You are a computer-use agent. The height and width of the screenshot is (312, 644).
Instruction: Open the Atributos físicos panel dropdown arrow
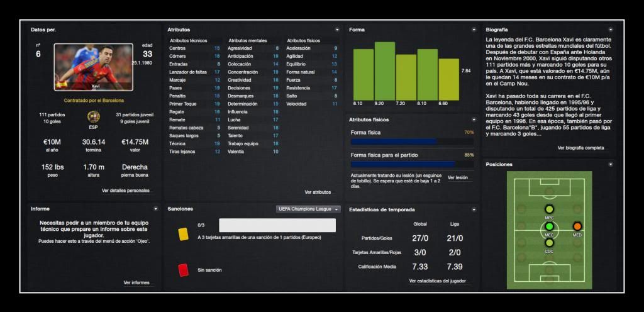pos(474,120)
